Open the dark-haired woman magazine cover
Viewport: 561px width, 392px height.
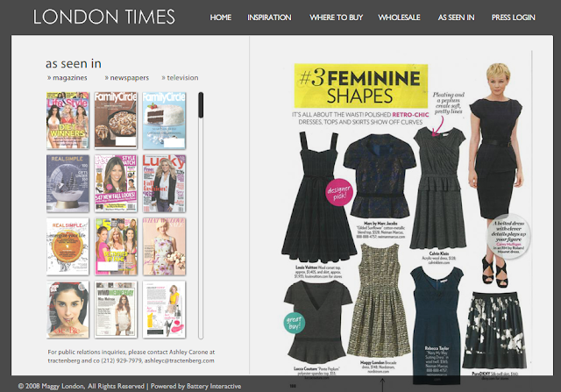tap(67, 310)
